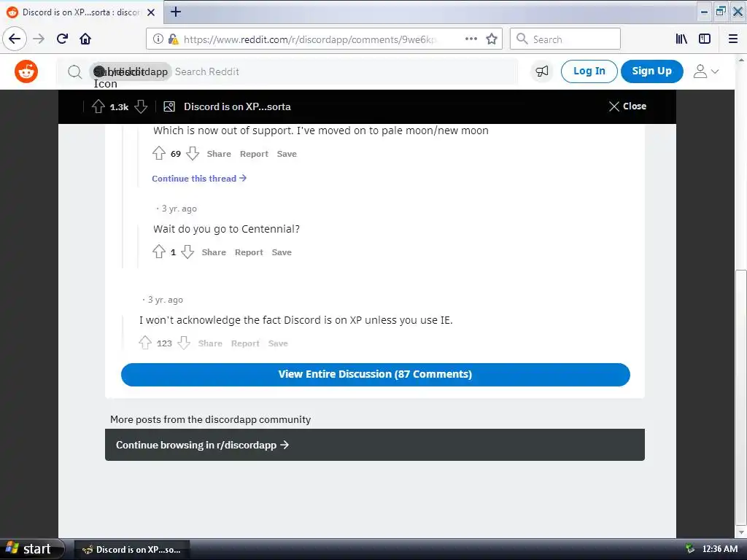This screenshot has width=747, height=560.
Task: Share the comment about using IE
Action: pyautogui.click(x=210, y=343)
